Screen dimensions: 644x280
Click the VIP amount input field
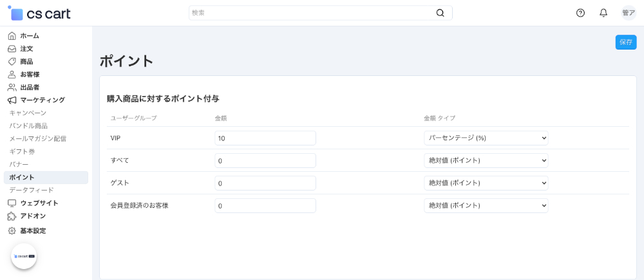pos(265,138)
